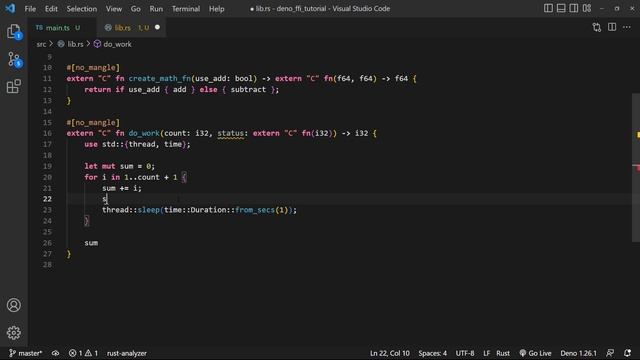Click the src breadcrumb

[41, 44]
